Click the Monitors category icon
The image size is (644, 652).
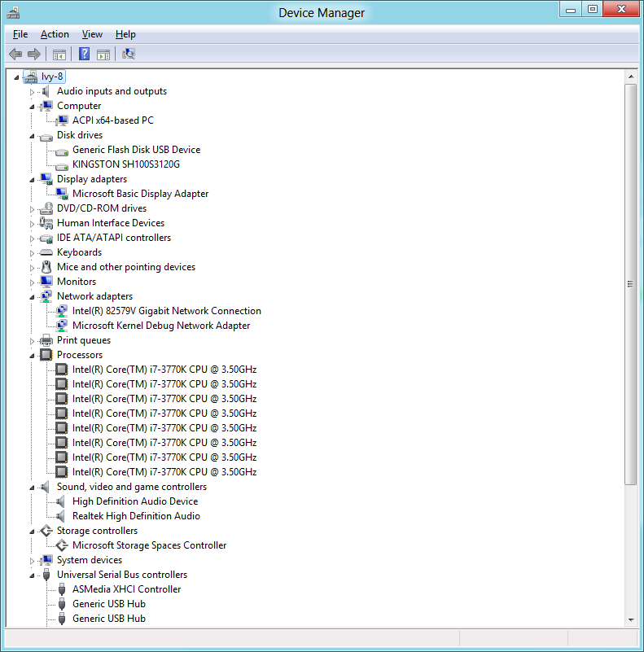click(x=46, y=282)
